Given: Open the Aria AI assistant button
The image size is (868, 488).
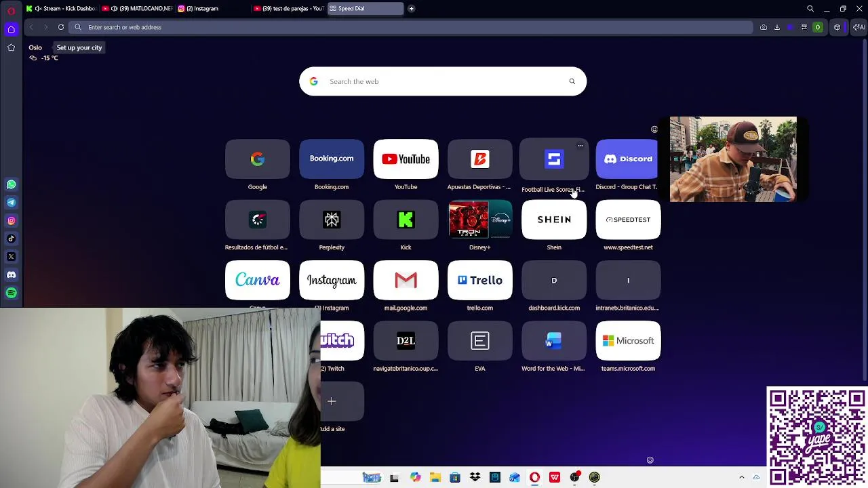Looking at the screenshot, I should coord(859,27).
